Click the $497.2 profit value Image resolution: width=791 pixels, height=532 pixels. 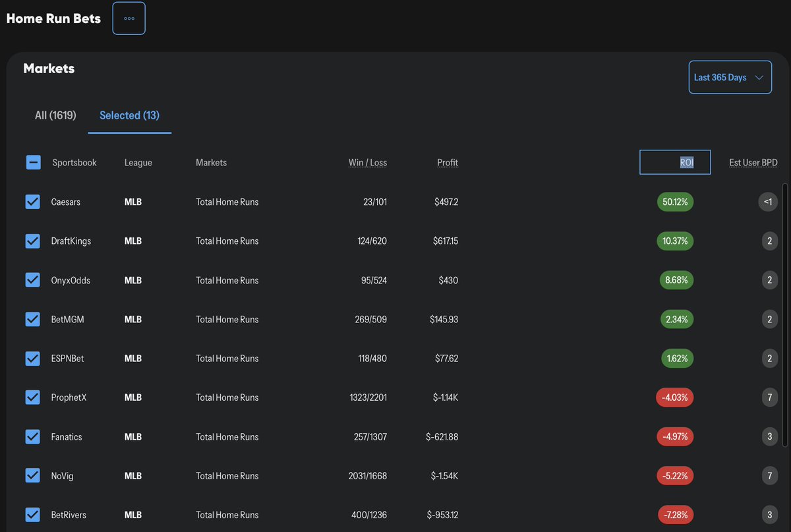tap(446, 202)
